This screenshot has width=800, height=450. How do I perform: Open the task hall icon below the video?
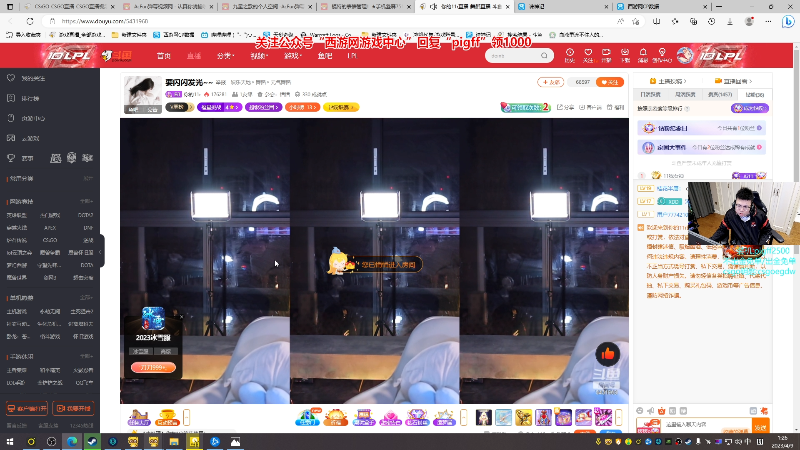point(138,417)
